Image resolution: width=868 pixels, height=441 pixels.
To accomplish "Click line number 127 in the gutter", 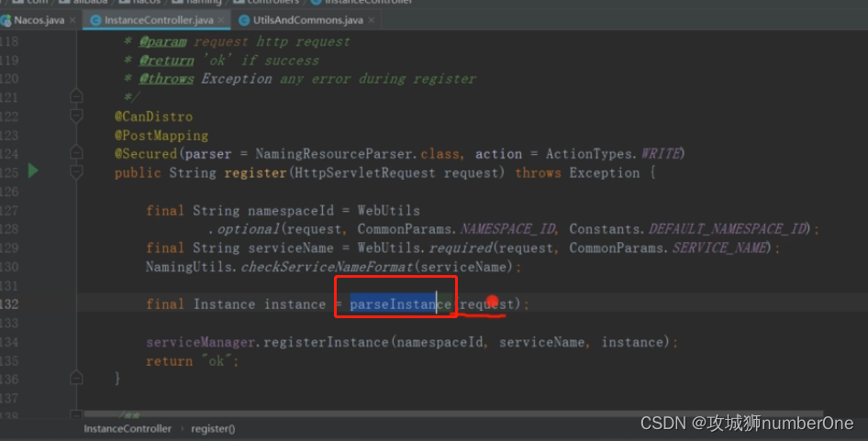I will 9,211.
